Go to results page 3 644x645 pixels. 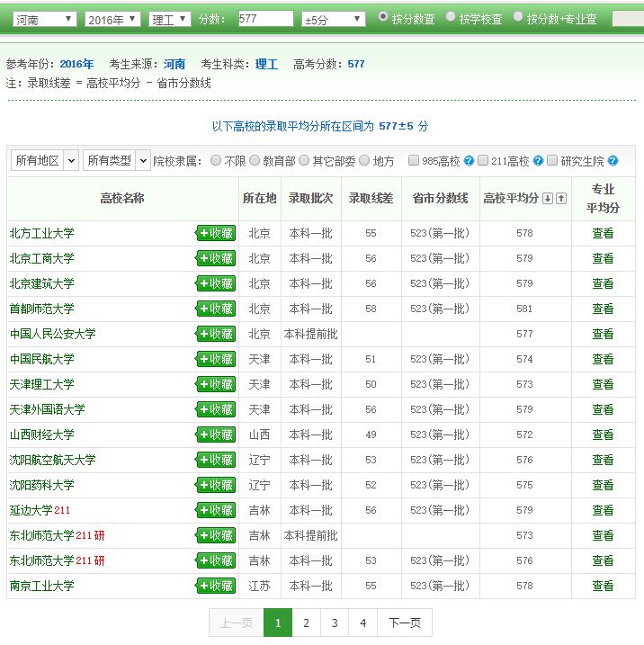pos(335,623)
